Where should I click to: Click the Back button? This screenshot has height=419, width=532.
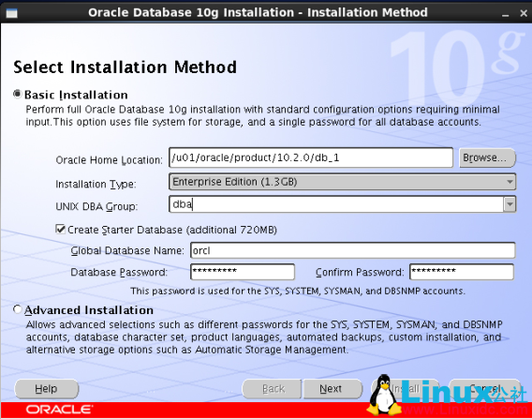pos(272,389)
